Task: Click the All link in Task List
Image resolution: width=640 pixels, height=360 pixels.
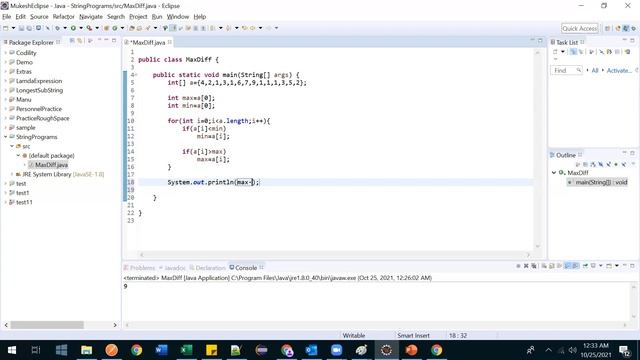Action: pos(595,71)
